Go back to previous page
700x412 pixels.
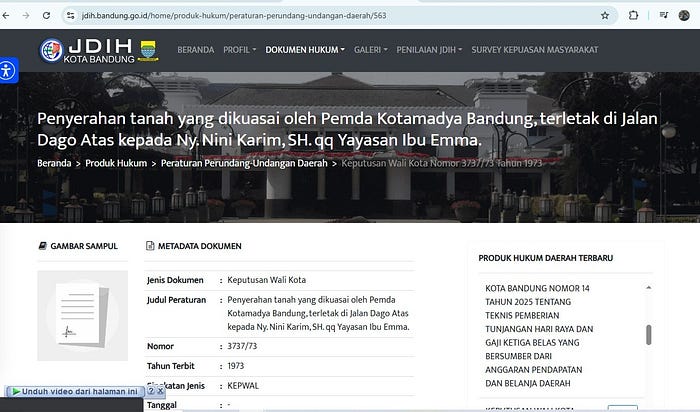[6, 16]
